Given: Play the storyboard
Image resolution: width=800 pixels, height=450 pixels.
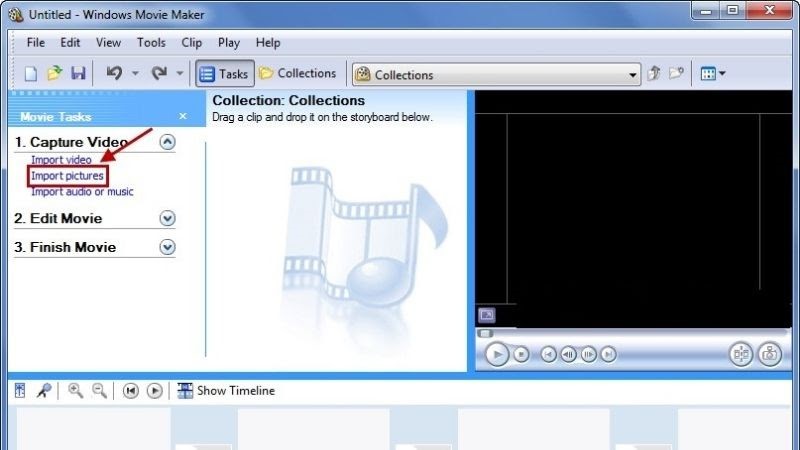Looking at the screenshot, I should point(154,391).
